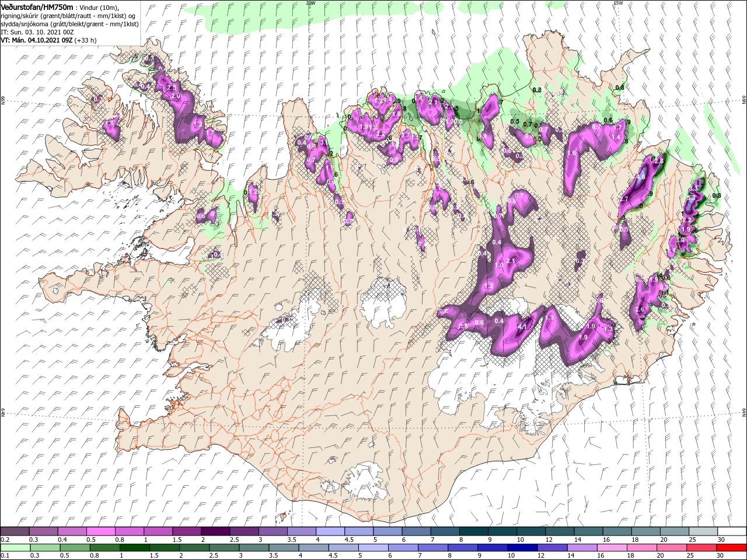Pick the bright pink swatch between 0.5 and 0.8

pos(100,531)
